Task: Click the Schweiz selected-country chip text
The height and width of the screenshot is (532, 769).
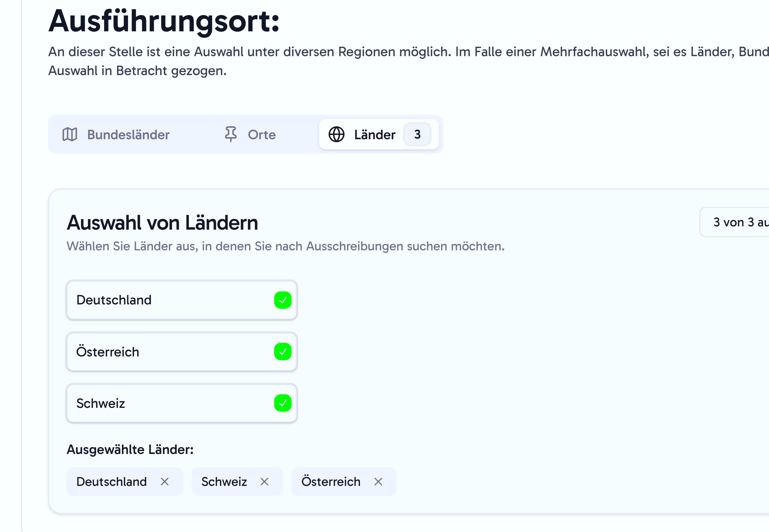Action: pyautogui.click(x=224, y=482)
